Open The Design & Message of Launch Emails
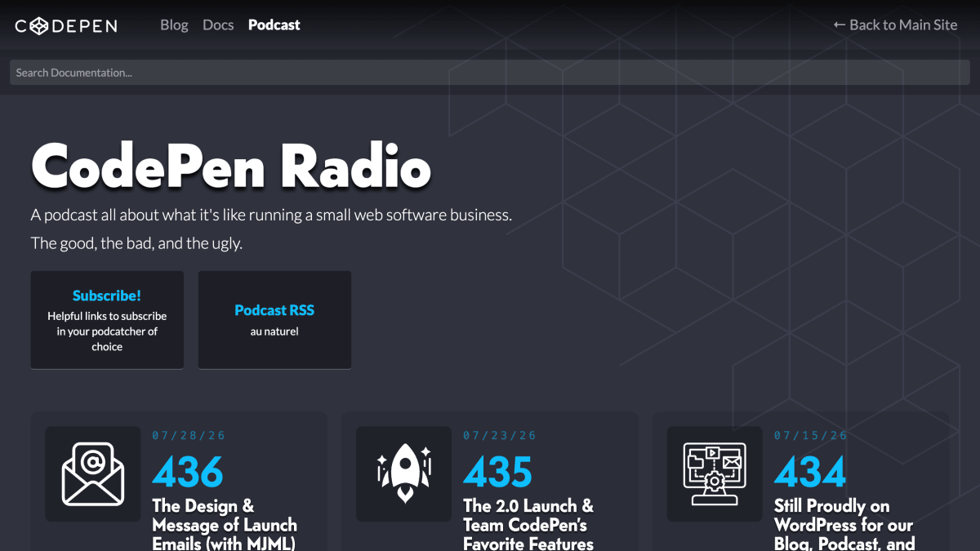 225,525
